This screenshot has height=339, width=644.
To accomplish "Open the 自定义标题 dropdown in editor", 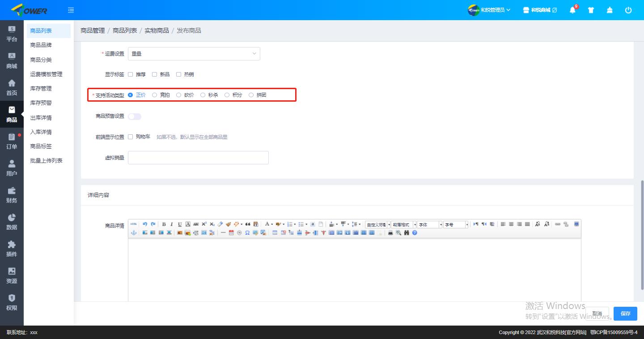I will point(378,224).
